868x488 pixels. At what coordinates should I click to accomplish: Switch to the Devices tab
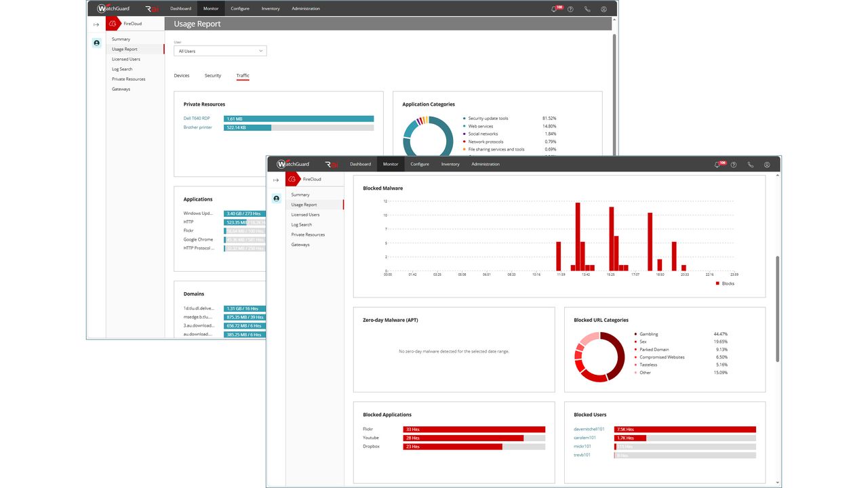pos(182,75)
